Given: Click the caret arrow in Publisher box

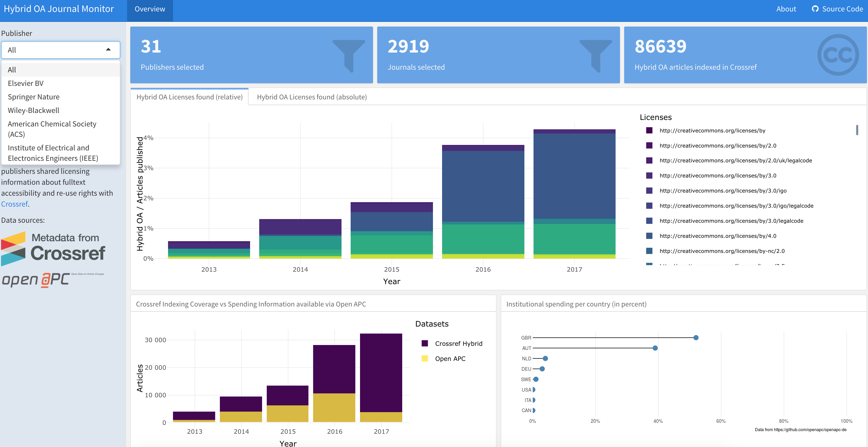Looking at the screenshot, I should [x=108, y=49].
